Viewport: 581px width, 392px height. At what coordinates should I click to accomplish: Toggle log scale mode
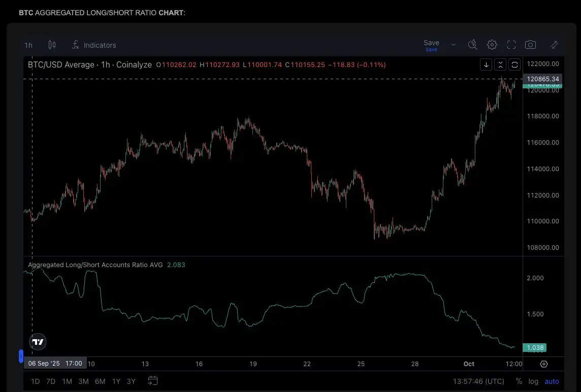pos(533,381)
